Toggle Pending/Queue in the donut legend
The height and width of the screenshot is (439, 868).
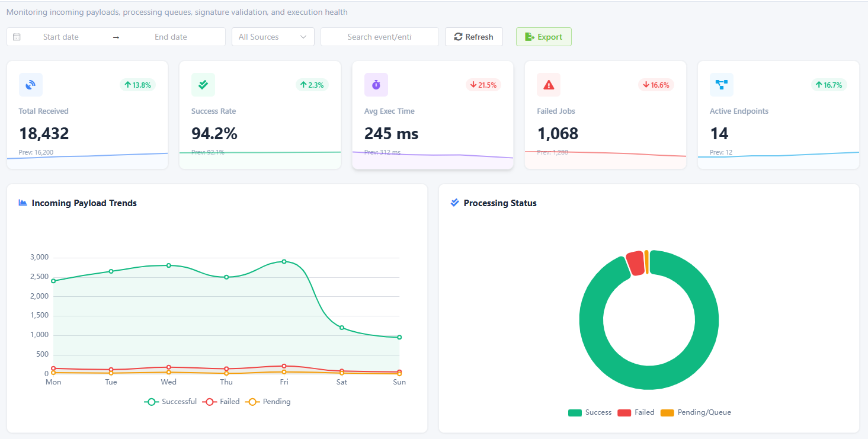696,412
